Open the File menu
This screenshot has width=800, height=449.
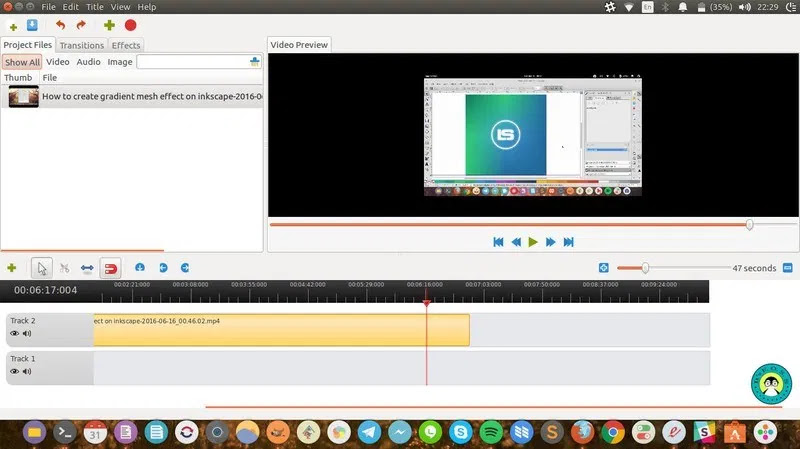point(48,7)
